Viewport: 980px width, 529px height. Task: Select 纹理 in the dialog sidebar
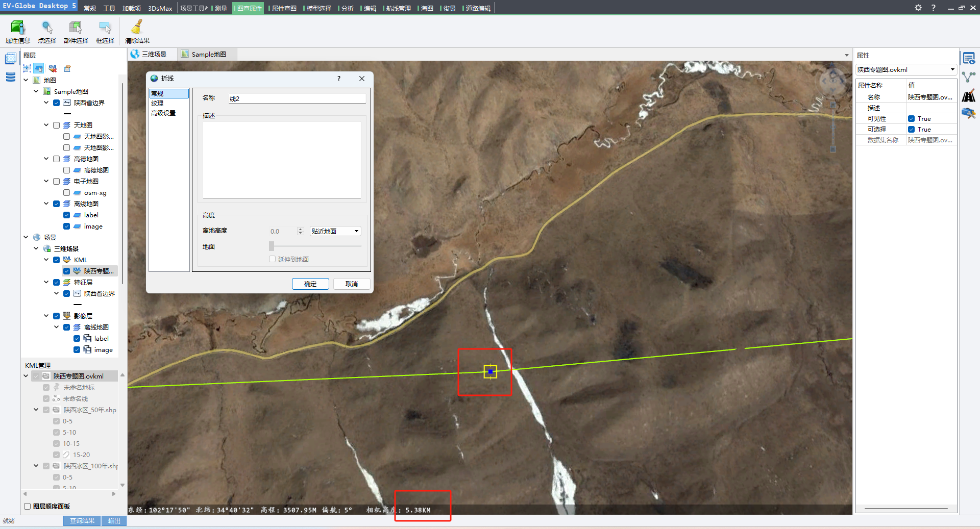point(157,103)
